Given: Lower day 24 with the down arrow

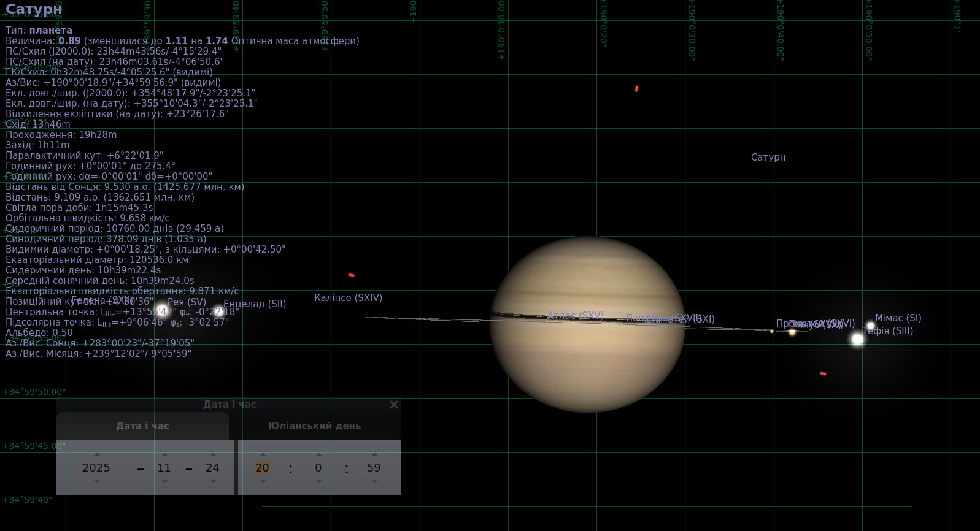Looking at the screenshot, I should point(213,481).
